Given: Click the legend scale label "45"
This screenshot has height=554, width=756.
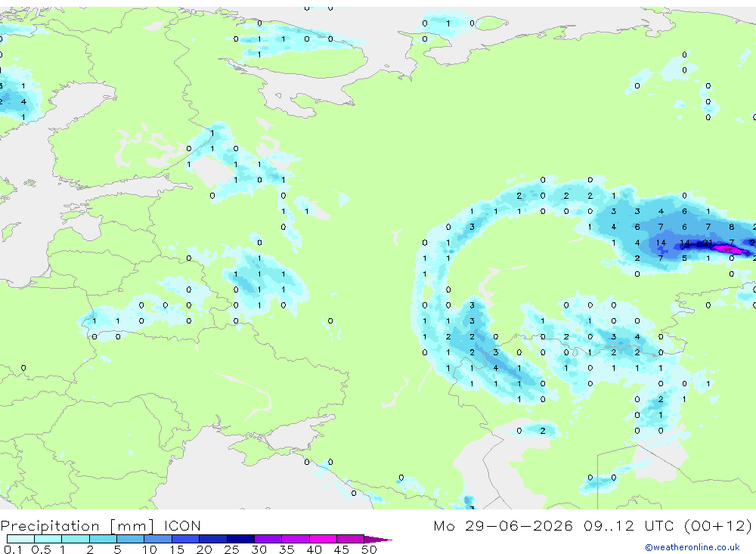Looking at the screenshot, I should (x=342, y=549).
